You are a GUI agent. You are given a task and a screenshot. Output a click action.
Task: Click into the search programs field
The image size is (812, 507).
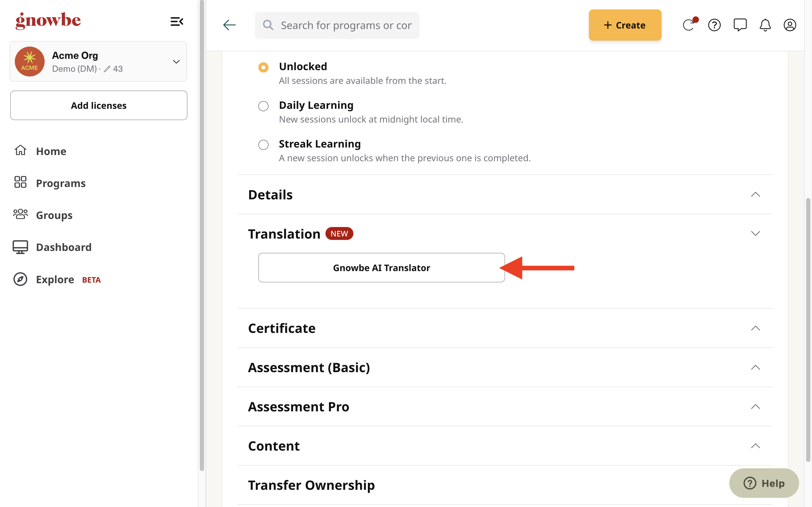point(337,25)
